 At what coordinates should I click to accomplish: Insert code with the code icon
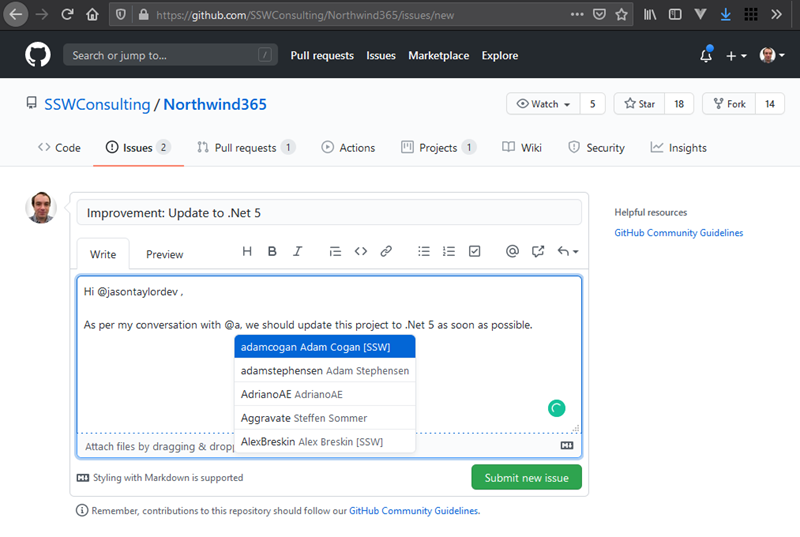(361, 252)
